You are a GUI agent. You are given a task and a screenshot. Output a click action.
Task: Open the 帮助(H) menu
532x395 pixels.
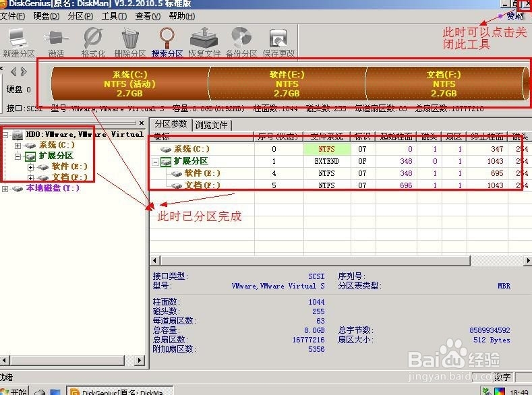(182, 16)
